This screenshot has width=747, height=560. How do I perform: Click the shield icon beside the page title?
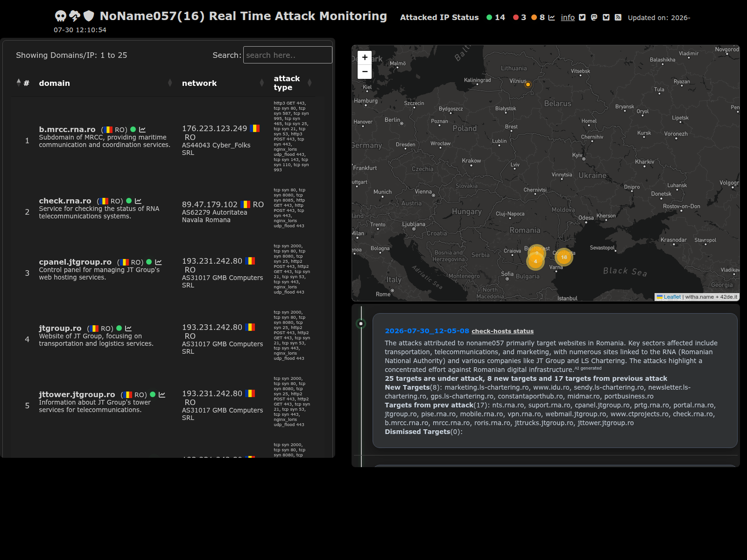tap(89, 16)
